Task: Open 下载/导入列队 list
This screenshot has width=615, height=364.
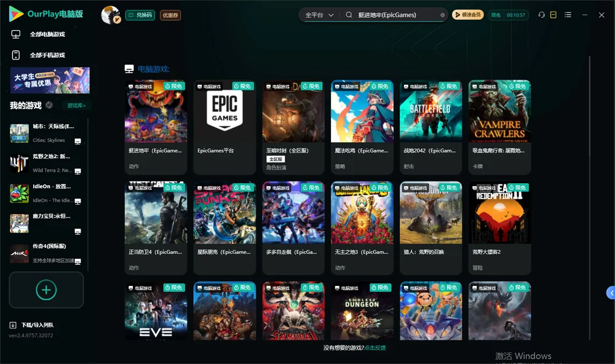Action: pos(38,325)
